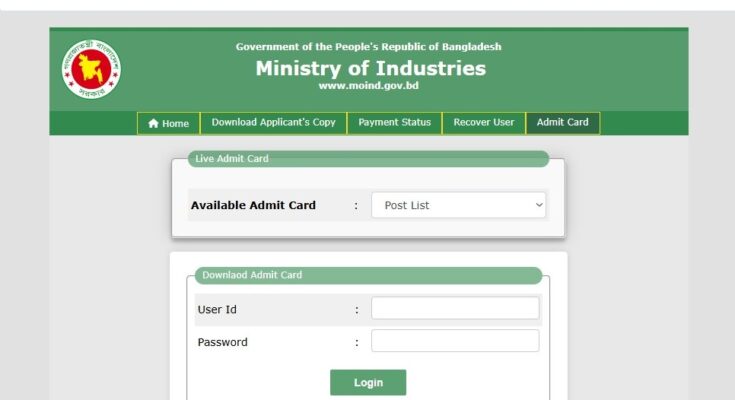Go to the Payment Status page
The image size is (735, 400).
point(394,123)
